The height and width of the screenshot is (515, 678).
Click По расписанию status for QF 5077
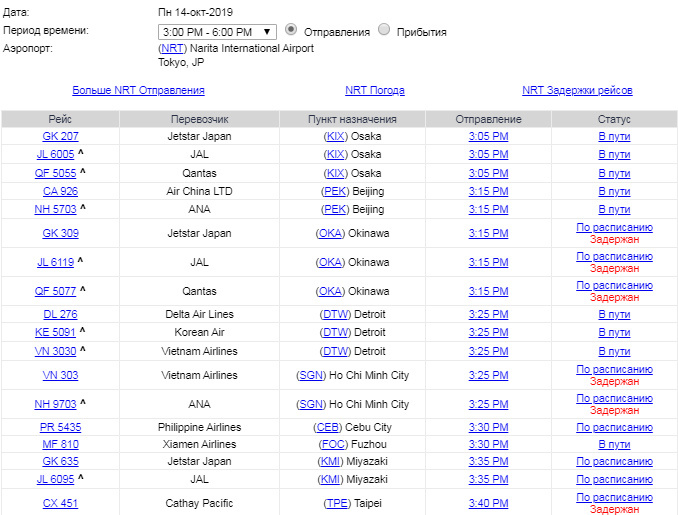pos(614,285)
